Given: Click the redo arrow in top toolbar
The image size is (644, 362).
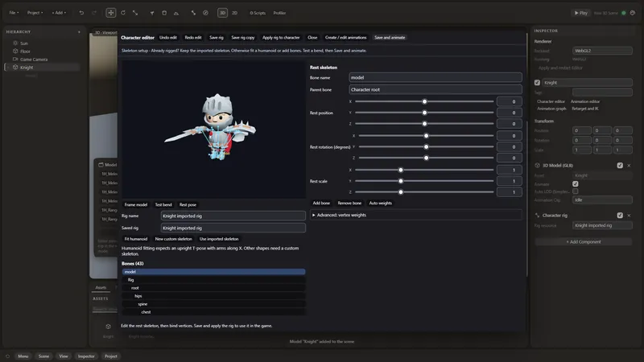Looking at the screenshot, I should click(x=94, y=13).
